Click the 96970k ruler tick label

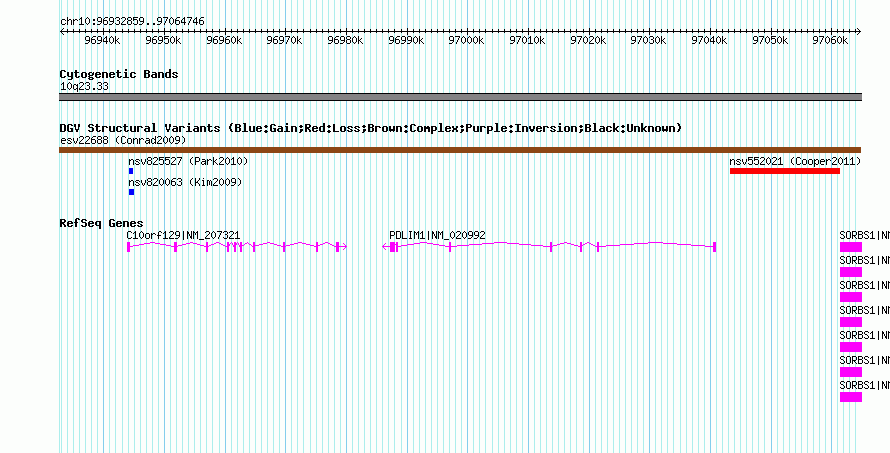284,41
